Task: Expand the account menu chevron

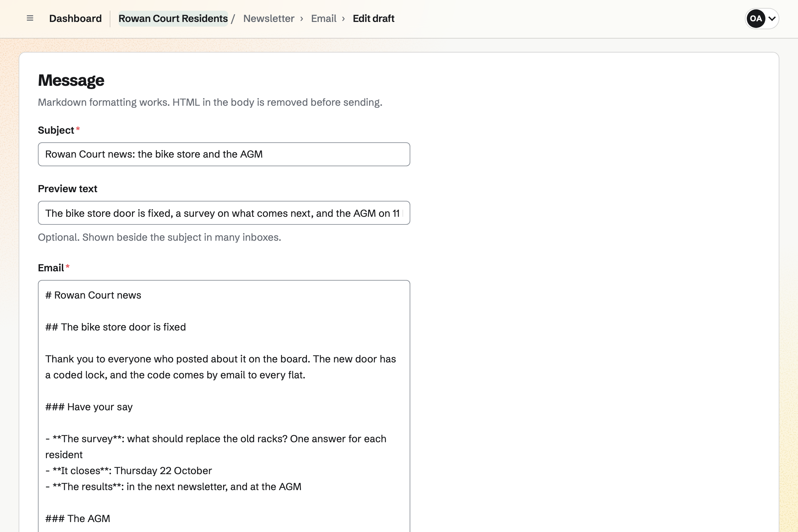Action: (x=772, y=19)
